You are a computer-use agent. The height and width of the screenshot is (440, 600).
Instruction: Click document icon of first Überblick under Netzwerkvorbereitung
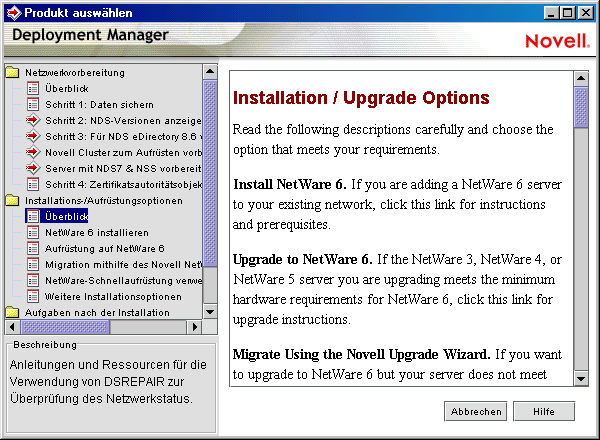click(33, 88)
